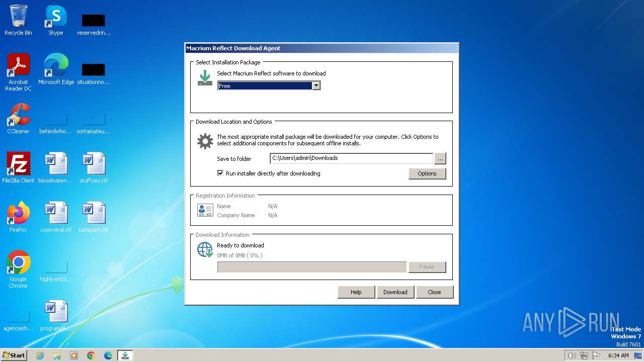The width and height of the screenshot is (644, 362).
Task: Click '0MB of 0MB ( 0% )' text
Action: pyautogui.click(x=239, y=255)
